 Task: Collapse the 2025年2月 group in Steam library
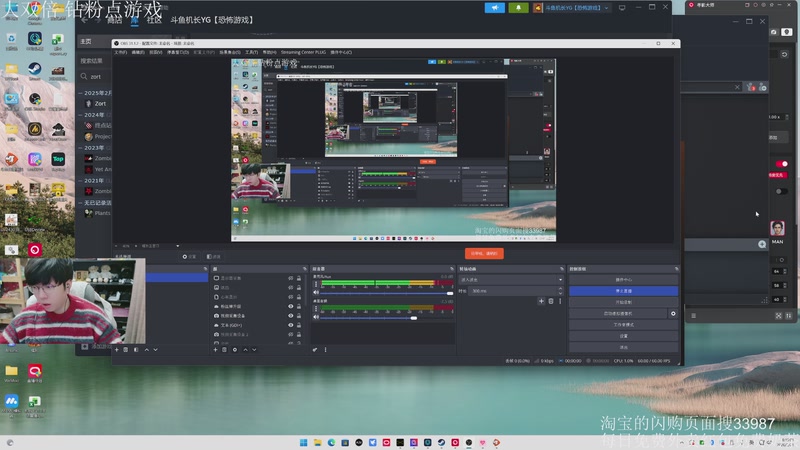tap(81, 93)
